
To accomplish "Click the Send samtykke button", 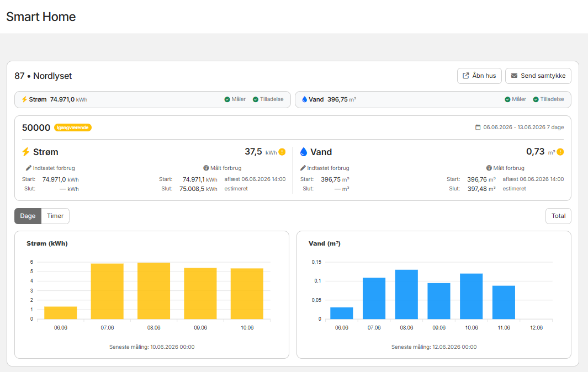I will click(x=538, y=76).
